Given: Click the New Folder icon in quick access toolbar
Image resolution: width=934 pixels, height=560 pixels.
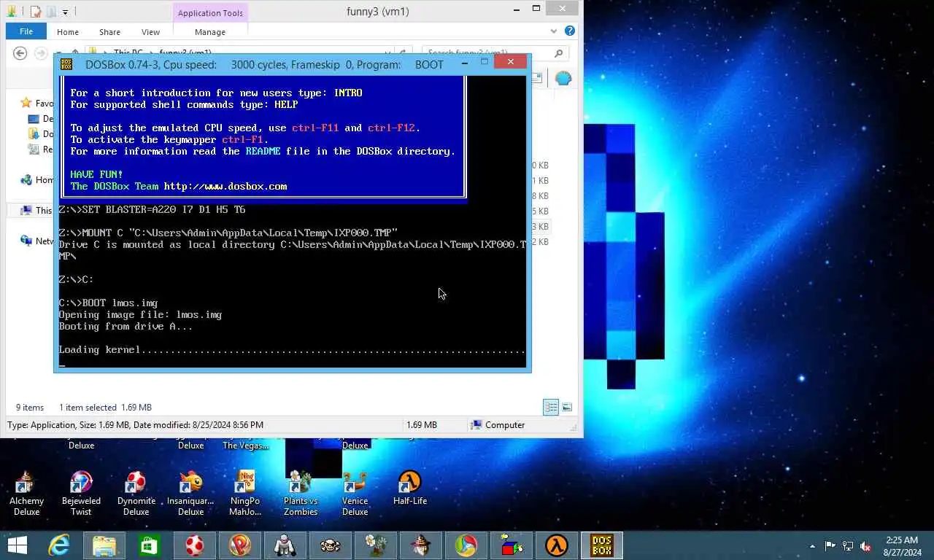Looking at the screenshot, I should pos(50,12).
